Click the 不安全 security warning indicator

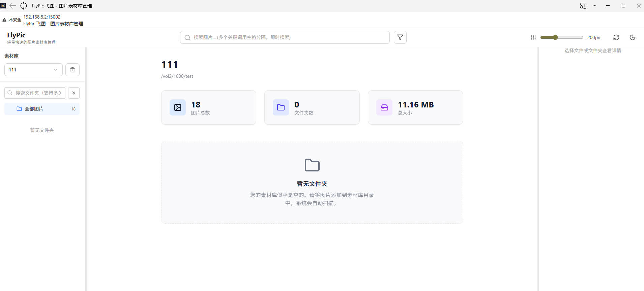[12, 20]
